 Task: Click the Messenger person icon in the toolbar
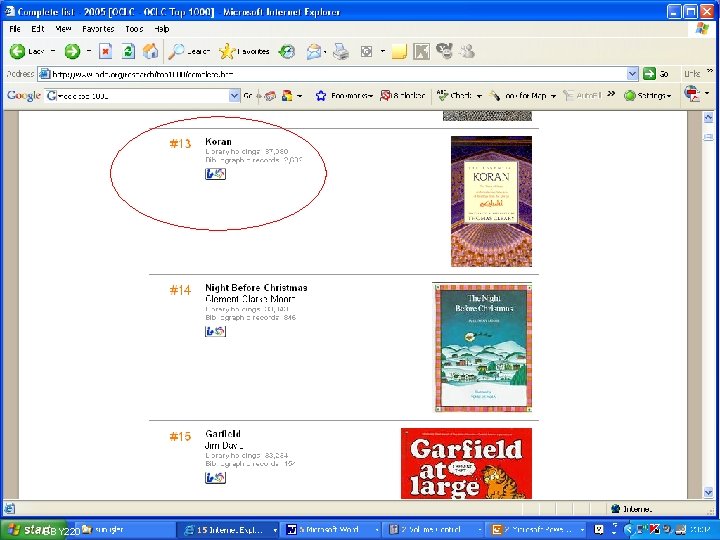[x=467, y=51]
